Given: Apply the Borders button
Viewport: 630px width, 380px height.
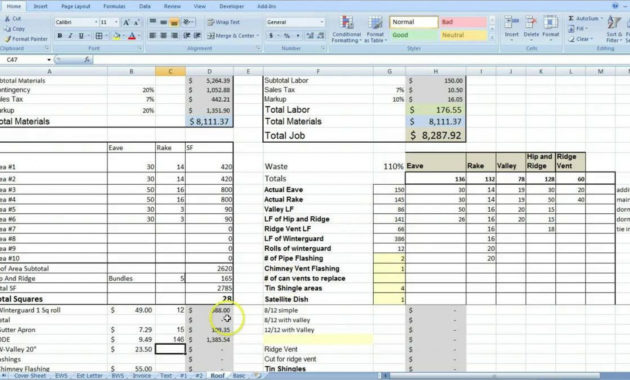Looking at the screenshot, I should (99, 36).
